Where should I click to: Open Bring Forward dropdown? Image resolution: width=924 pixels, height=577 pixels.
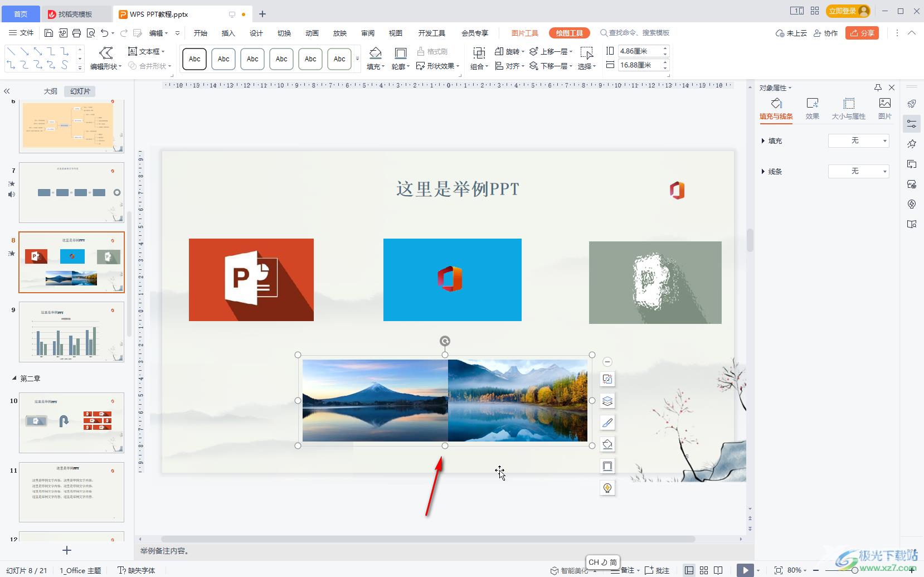pyautogui.click(x=551, y=51)
